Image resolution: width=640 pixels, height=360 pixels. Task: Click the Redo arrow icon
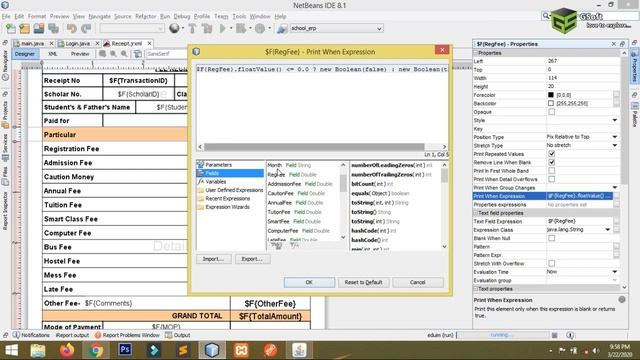click(x=86, y=29)
